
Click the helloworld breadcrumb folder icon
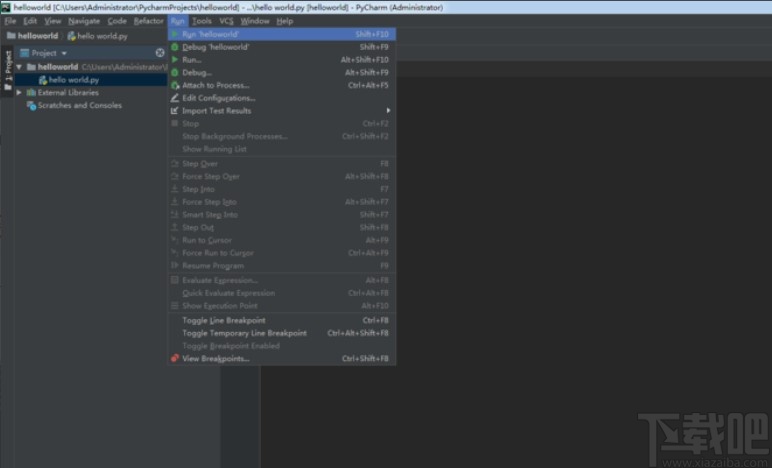coord(11,35)
